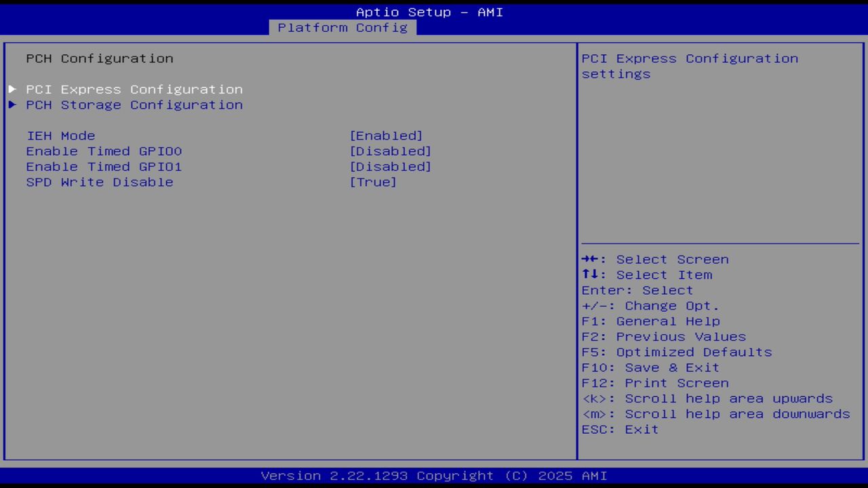This screenshot has width=868, height=488.
Task: Click the True value of SPD Write Disable
Action: click(x=373, y=182)
